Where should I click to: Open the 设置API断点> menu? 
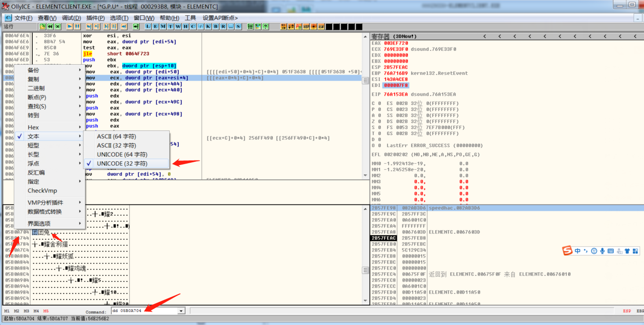point(220,18)
